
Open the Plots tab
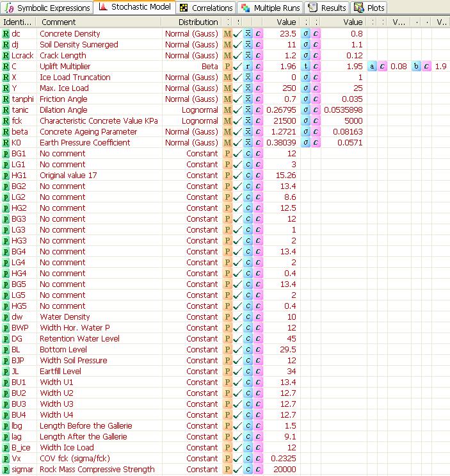(x=369, y=8)
